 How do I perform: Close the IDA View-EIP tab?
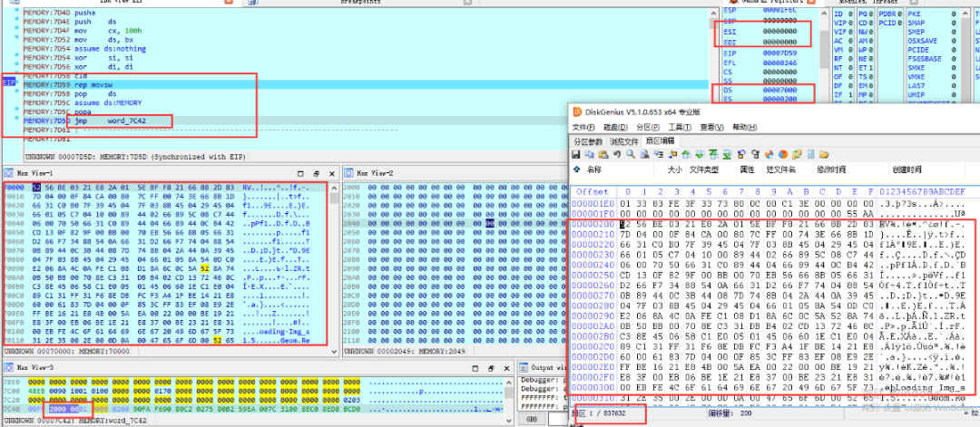[x=229, y=3]
